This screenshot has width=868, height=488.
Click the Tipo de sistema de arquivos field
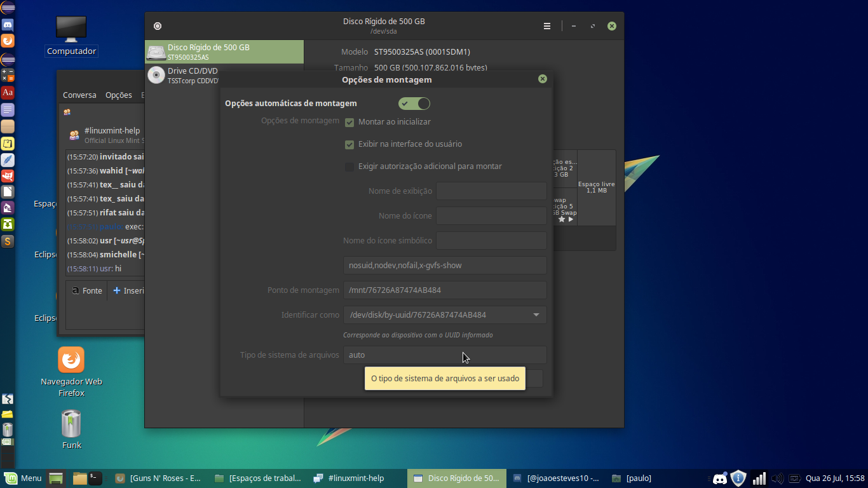click(x=445, y=355)
